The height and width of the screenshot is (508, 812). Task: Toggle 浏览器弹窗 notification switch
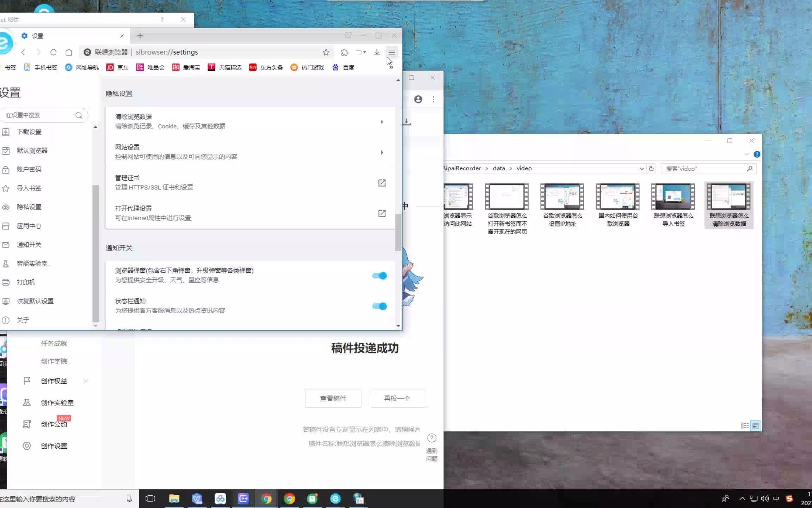point(380,276)
